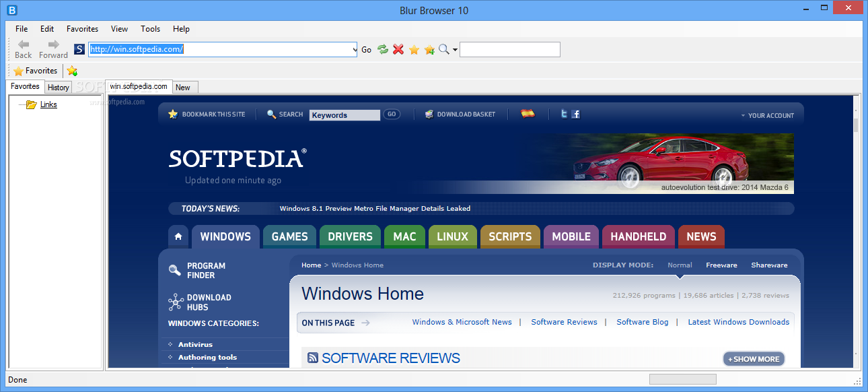
Task: Stop loading with the red X icon
Action: point(398,49)
